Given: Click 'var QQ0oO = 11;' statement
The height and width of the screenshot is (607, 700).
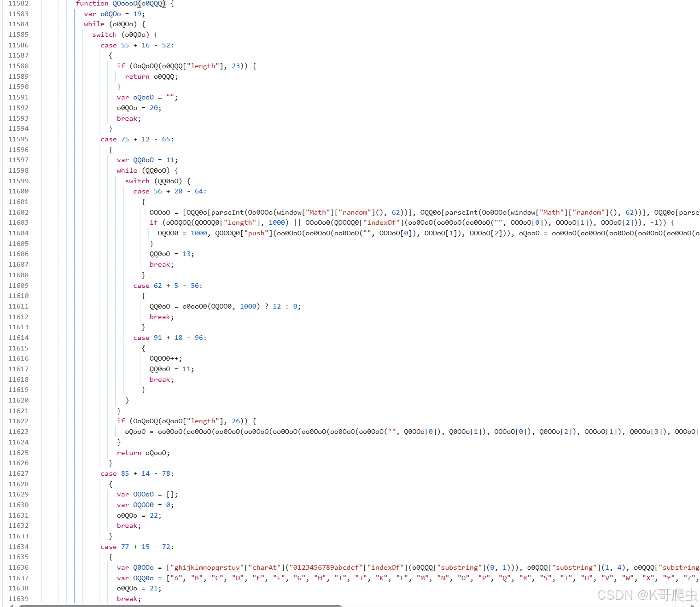Looking at the screenshot, I should pyautogui.click(x=147, y=160).
